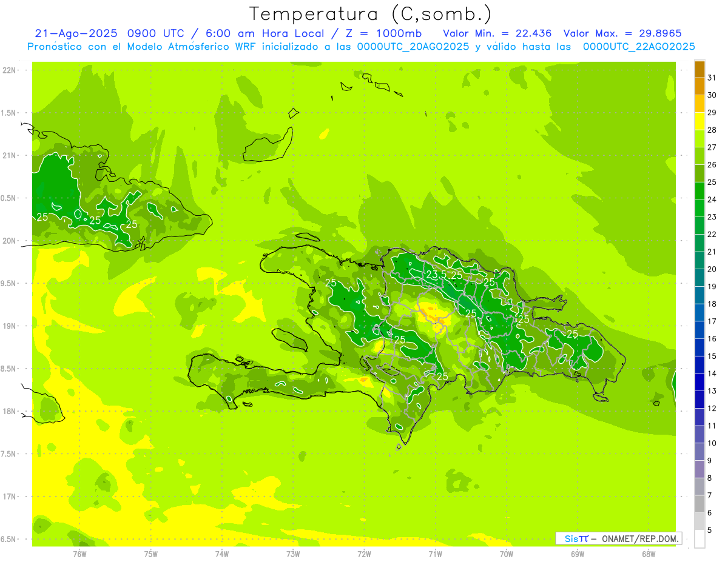Pick the gray swatch between 6 and 7
Image resolution: width=728 pixels, height=562 pixels.
click(699, 504)
